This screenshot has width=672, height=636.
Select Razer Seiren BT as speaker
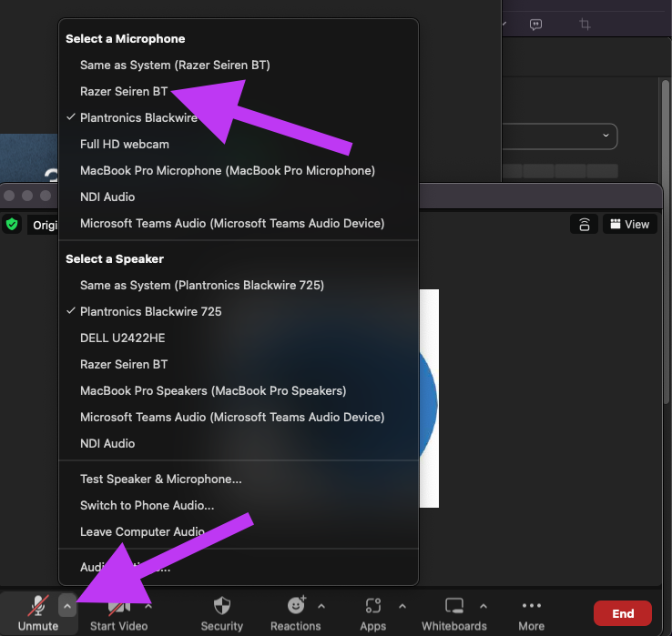(x=239, y=365)
